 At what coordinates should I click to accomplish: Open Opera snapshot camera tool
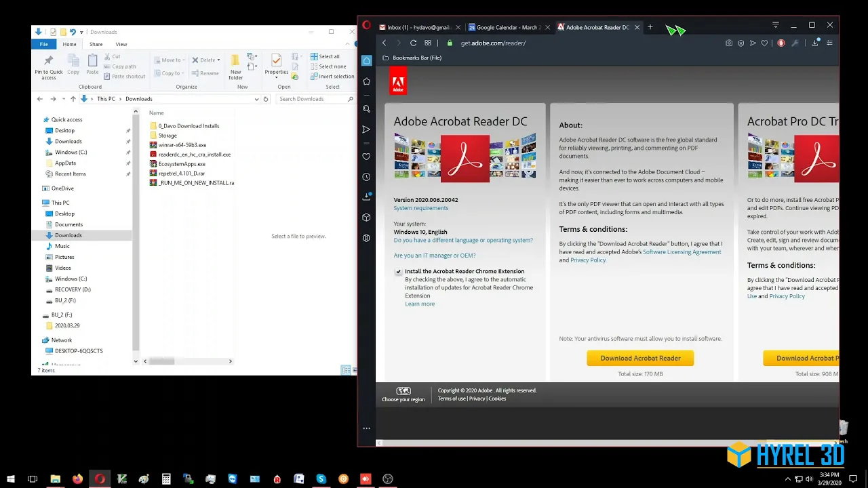(729, 43)
